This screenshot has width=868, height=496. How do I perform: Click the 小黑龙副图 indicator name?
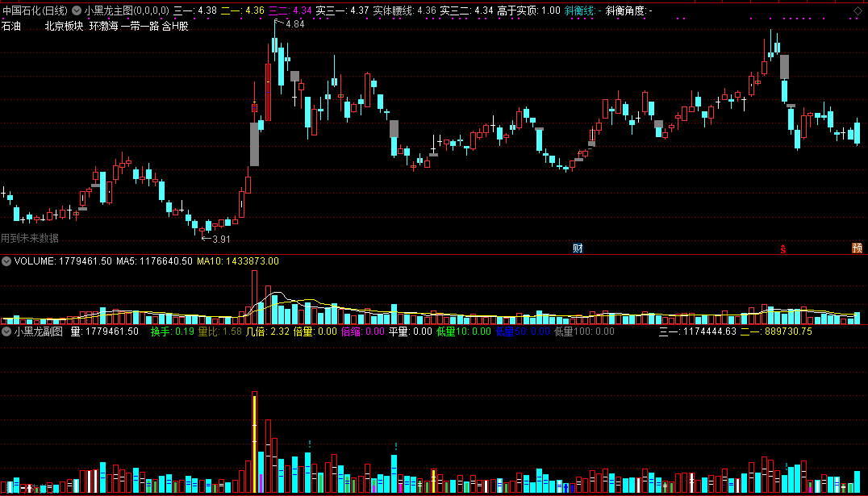click(39, 331)
